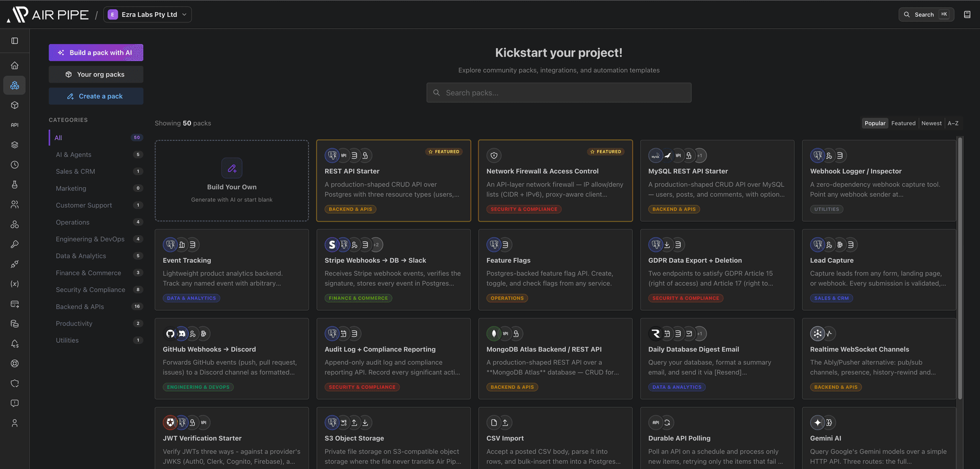This screenshot has width=980, height=469.
Task: Click the docs icon at top right
Action: [967, 14]
